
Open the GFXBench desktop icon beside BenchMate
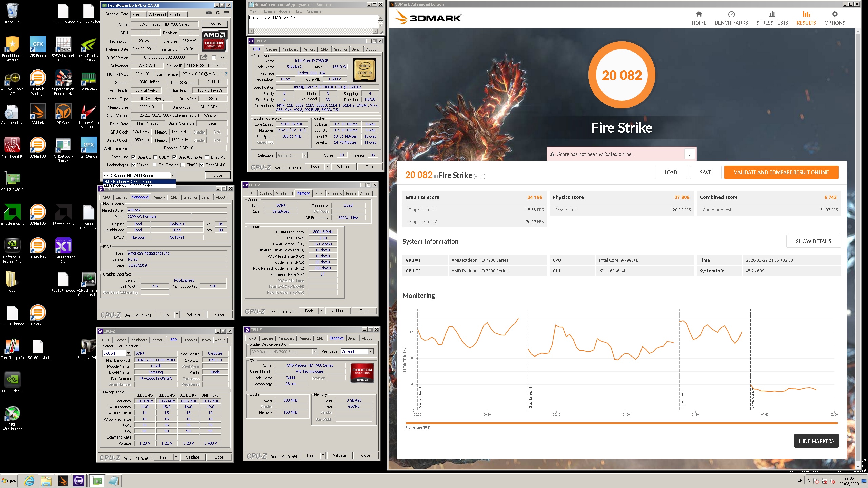tap(38, 47)
